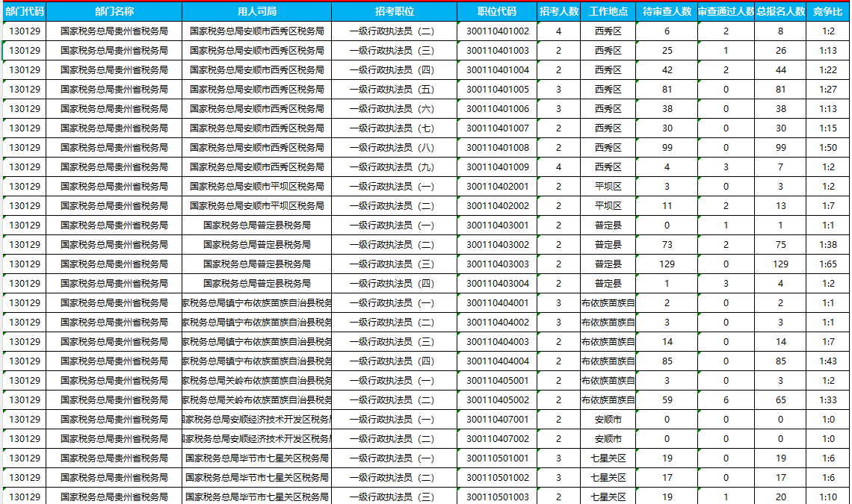Select position code cell 300110501003
The height and width of the screenshot is (504, 852).
click(497, 497)
